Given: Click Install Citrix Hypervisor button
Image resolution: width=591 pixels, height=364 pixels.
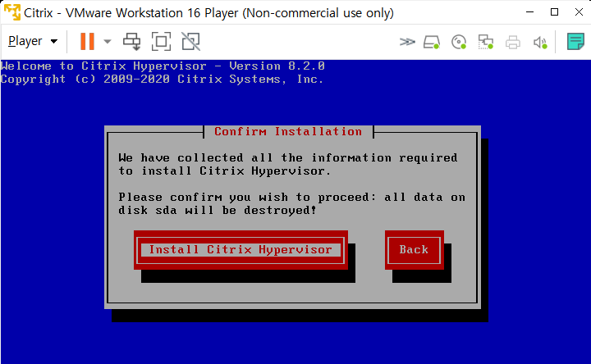Looking at the screenshot, I should point(241,250).
